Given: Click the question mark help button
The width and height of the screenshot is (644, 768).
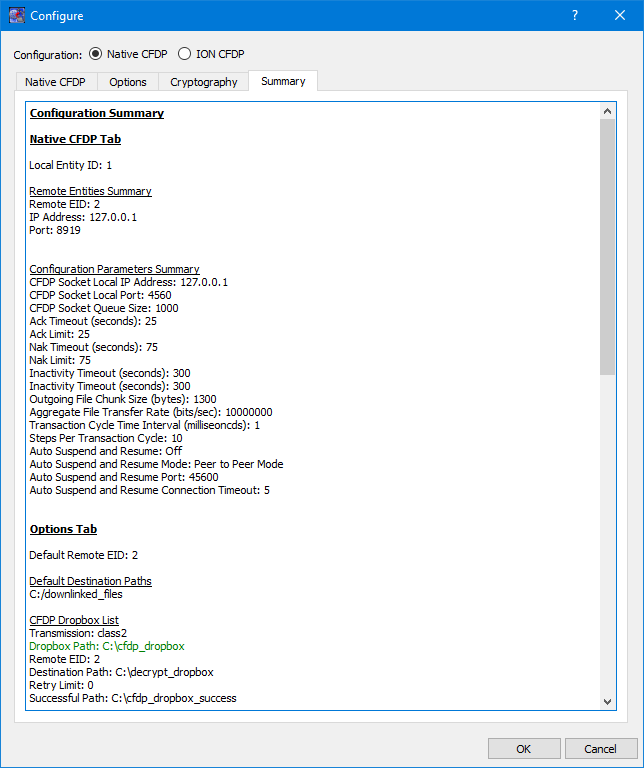Looking at the screenshot, I should tap(575, 16).
